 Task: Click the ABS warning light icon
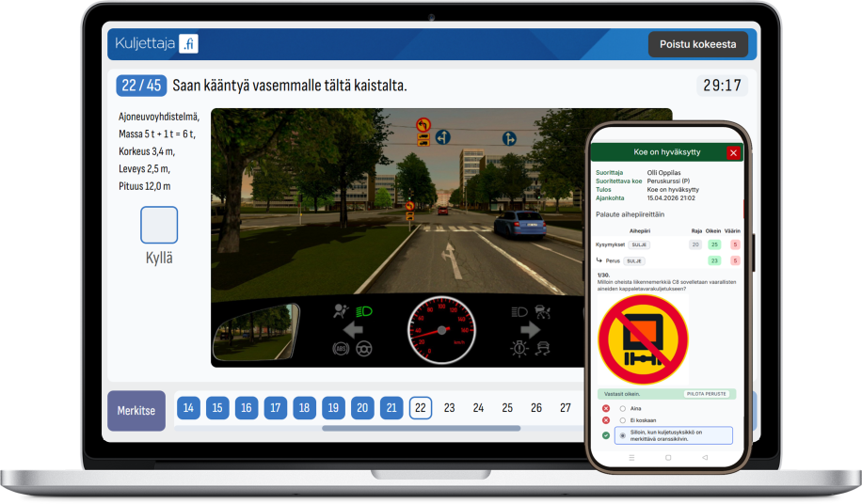point(341,349)
